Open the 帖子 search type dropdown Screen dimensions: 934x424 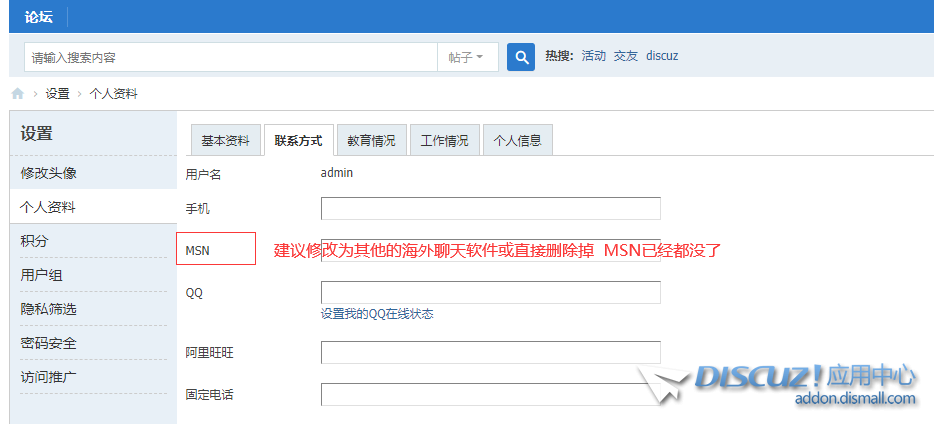pyautogui.click(x=468, y=57)
